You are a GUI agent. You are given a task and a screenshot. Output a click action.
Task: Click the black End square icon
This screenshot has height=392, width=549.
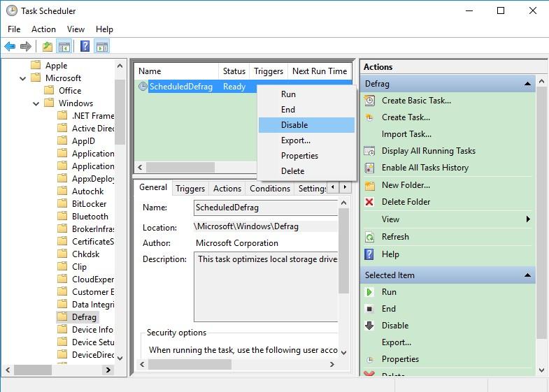(x=369, y=309)
